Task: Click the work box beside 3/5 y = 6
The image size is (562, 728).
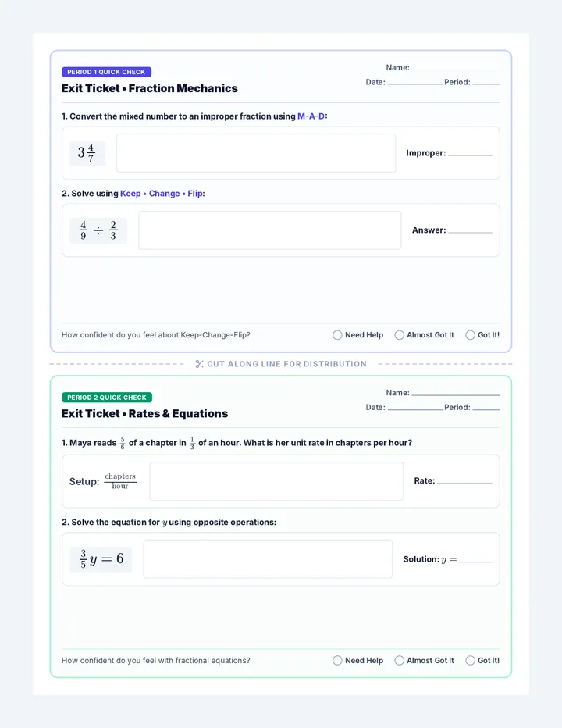Action: (268, 559)
